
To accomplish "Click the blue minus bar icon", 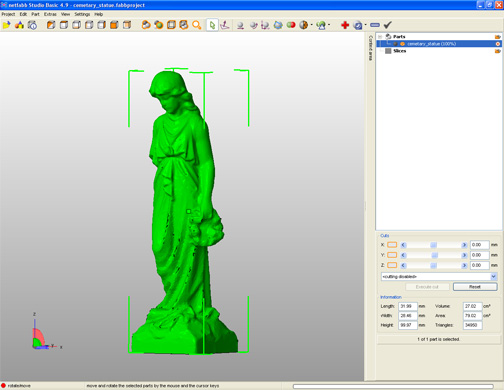I will [375, 25].
